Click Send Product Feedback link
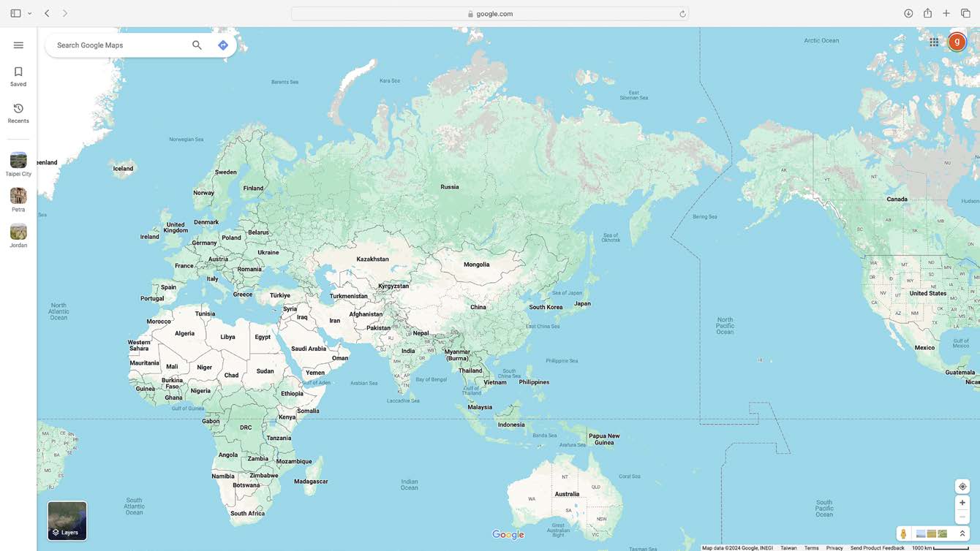 [877, 548]
